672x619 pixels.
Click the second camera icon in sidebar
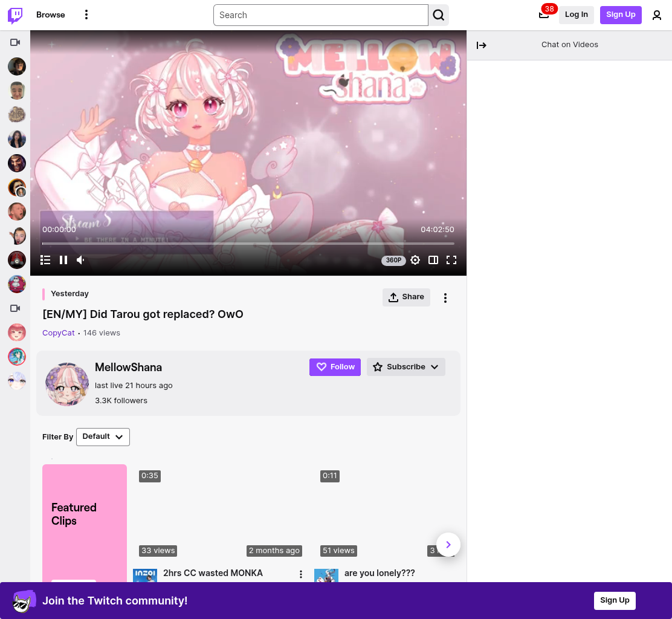pos(16,308)
